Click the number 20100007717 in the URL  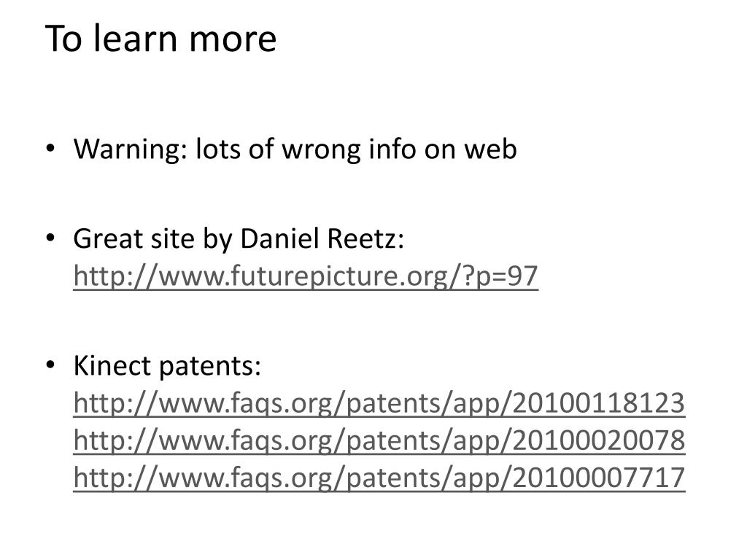click(x=599, y=478)
